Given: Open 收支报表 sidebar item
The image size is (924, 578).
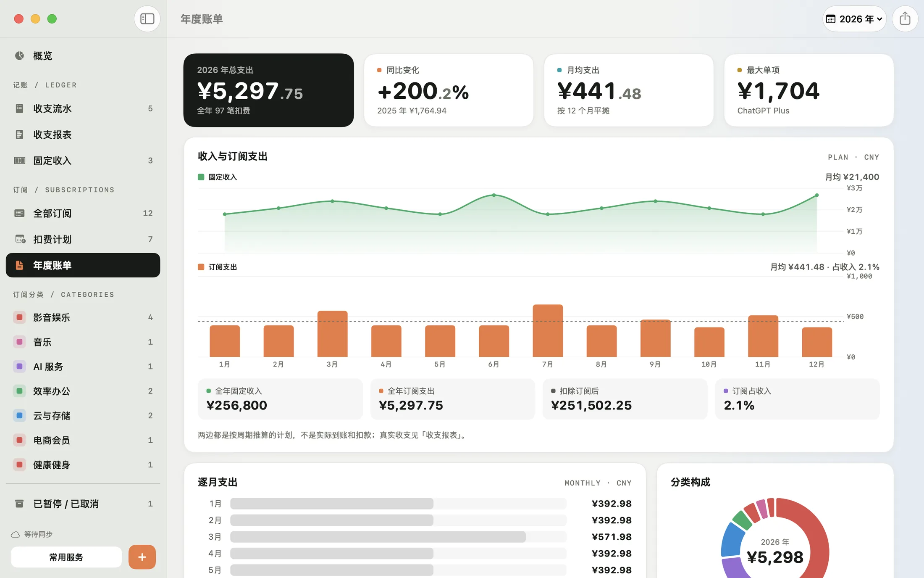Looking at the screenshot, I should pyautogui.click(x=83, y=135).
